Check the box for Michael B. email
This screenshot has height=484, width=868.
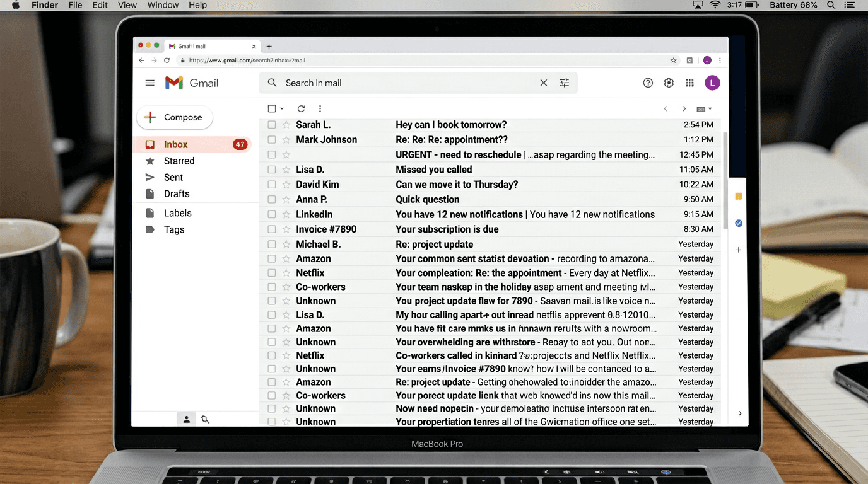271,244
